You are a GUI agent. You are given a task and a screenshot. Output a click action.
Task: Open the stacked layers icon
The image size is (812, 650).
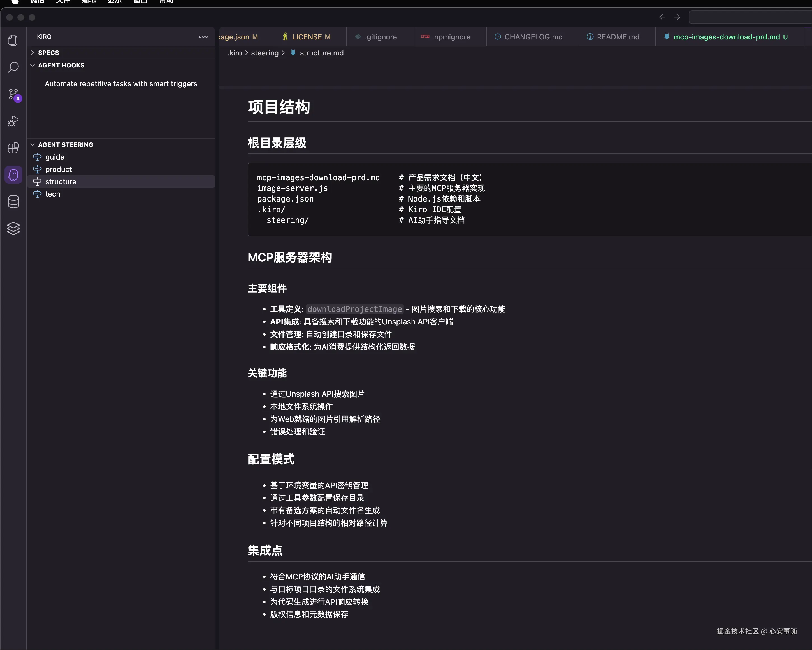tap(13, 228)
